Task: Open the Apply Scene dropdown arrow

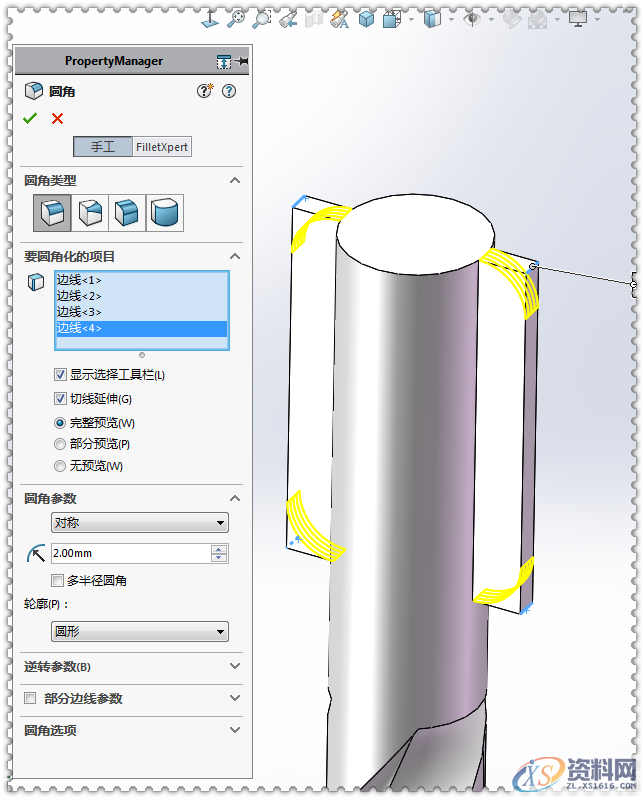Action: point(557,19)
